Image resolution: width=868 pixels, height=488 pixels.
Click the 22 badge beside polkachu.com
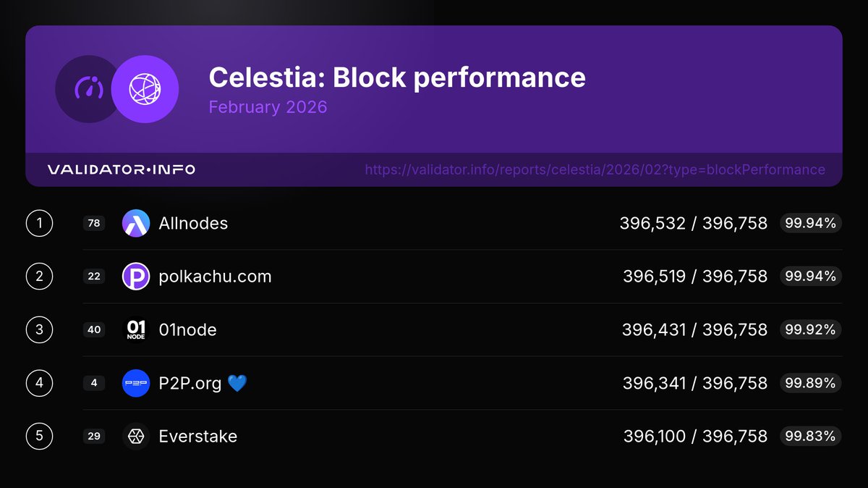coord(94,276)
